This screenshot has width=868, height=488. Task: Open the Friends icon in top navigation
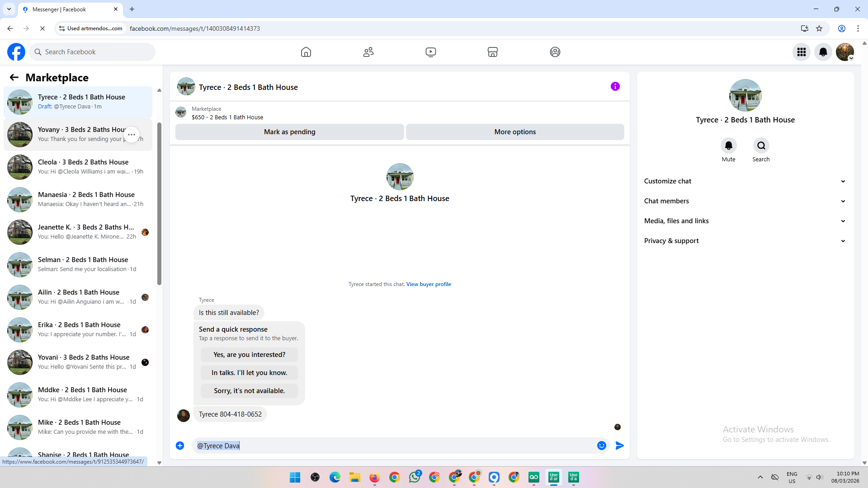368,52
